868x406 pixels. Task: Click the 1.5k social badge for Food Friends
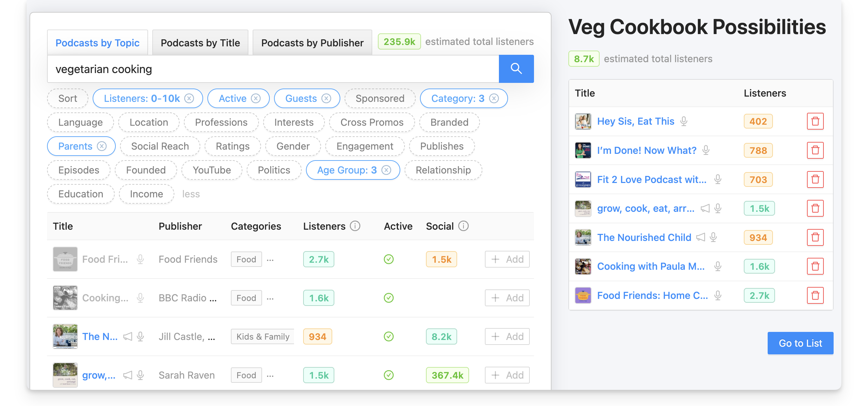[x=441, y=259]
